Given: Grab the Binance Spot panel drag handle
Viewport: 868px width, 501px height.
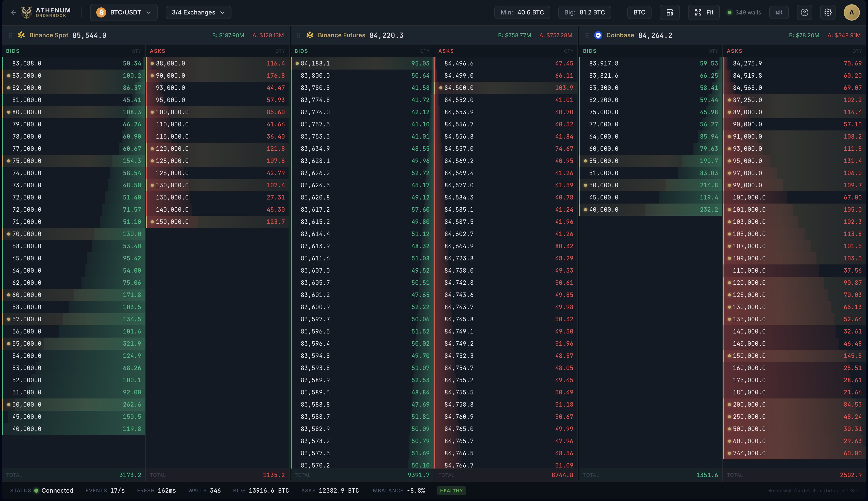Looking at the screenshot, I should click(10, 35).
